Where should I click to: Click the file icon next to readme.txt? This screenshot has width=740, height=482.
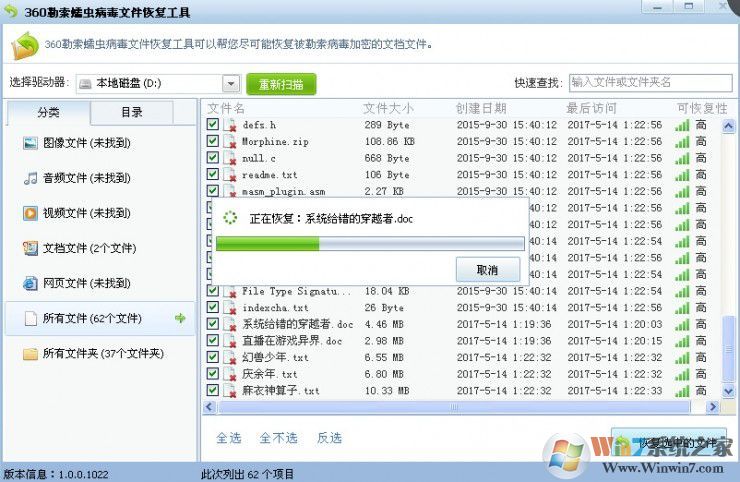(x=230, y=175)
